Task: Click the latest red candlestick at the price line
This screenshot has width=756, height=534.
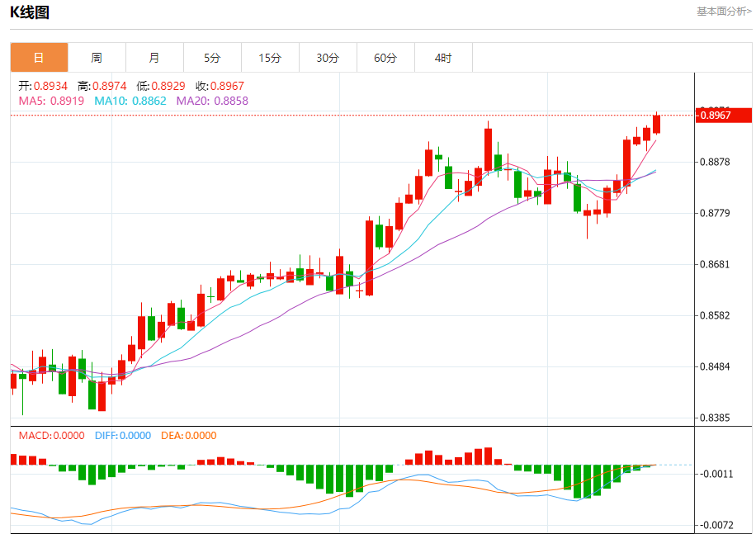Action: point(656,125)
